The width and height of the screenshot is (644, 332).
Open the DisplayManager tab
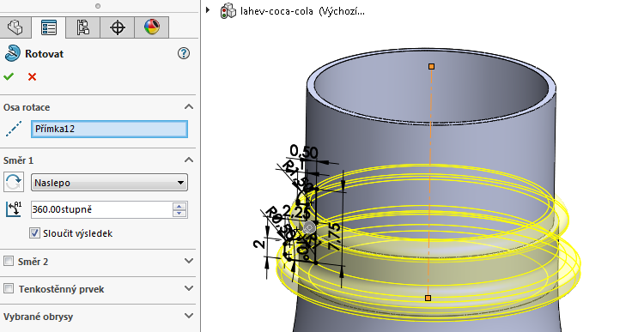coord(151,27)
